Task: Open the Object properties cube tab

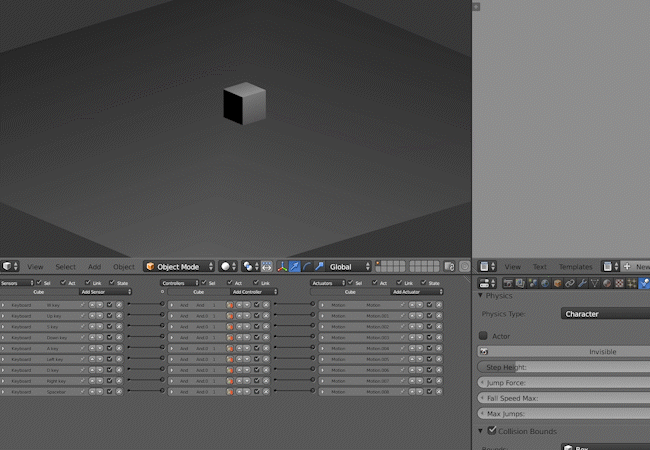Action: coord(558,283)
